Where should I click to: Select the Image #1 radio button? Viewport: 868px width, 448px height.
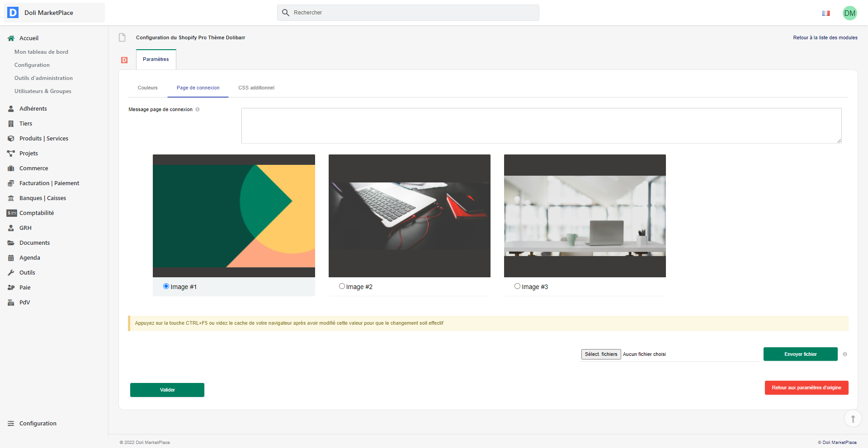[166, 286]
